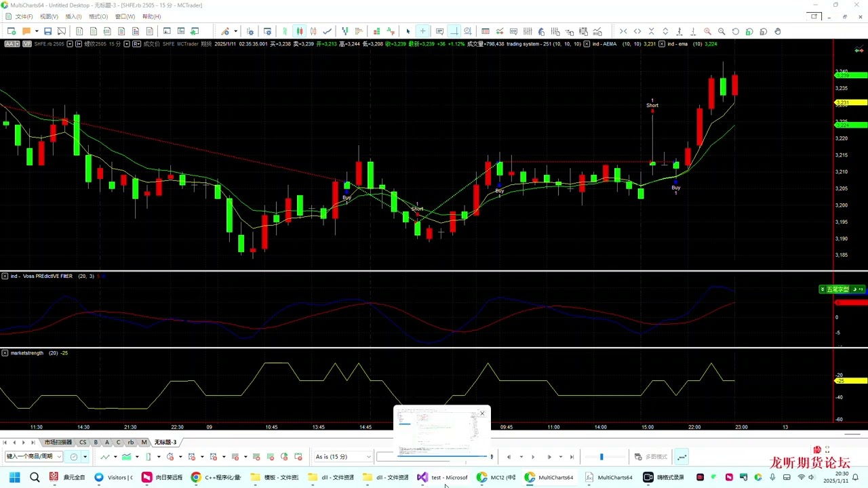Toggle the 多图模式 multi-chart mode button
Viewport: 868px width, 488px height.
(x=651, y=457)
